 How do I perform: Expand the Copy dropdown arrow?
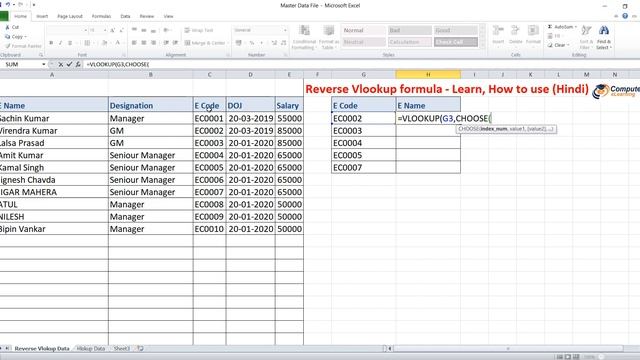point(25,37)
